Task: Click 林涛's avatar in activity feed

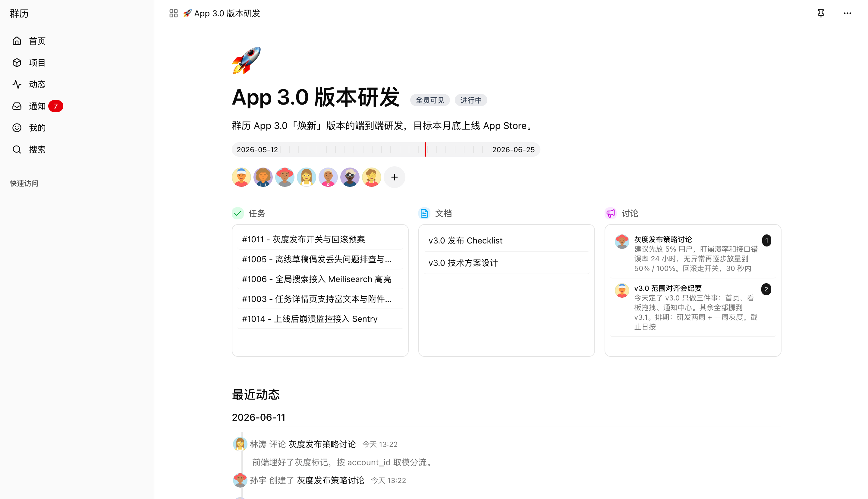Action: click(x=240, y=444)
